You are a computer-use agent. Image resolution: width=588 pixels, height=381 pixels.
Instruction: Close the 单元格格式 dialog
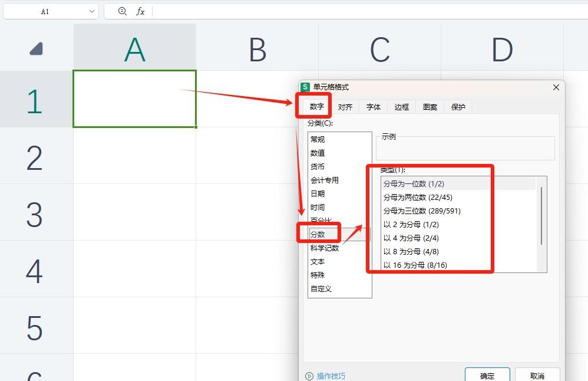(x=556, y=87)
